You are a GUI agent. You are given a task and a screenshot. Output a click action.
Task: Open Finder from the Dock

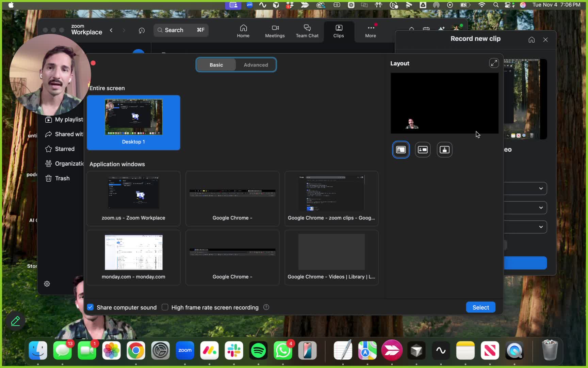pyautogui.click(x=38, y=350)
